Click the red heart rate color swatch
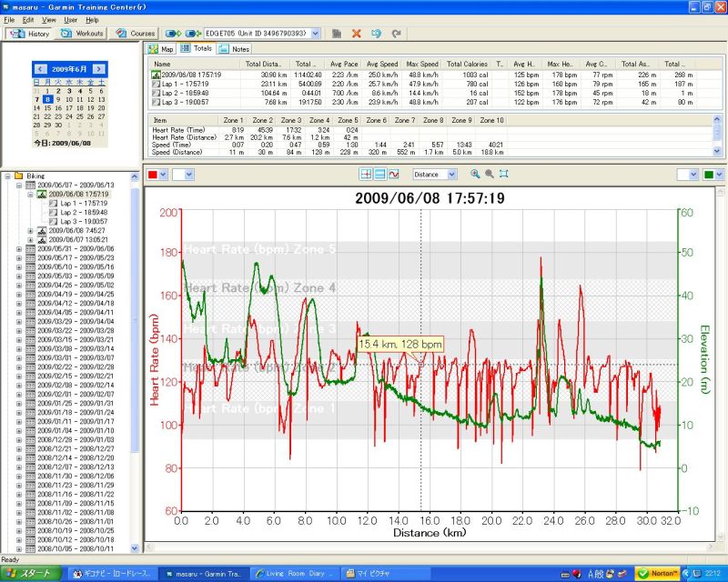Image resolution: width=728 pixels, height=582 pixels. 152,175
